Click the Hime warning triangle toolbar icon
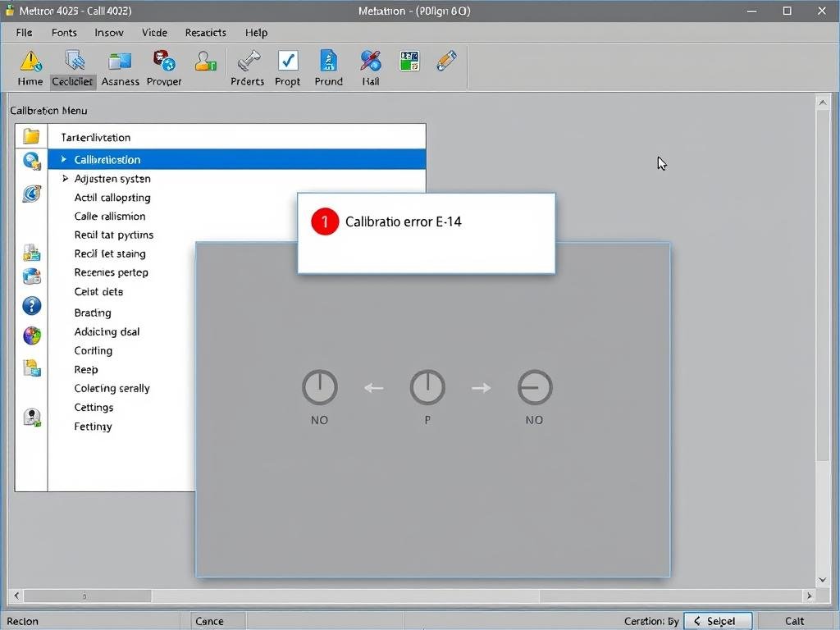The height and width of the screenshot is (630, 840). coord(30,62)
